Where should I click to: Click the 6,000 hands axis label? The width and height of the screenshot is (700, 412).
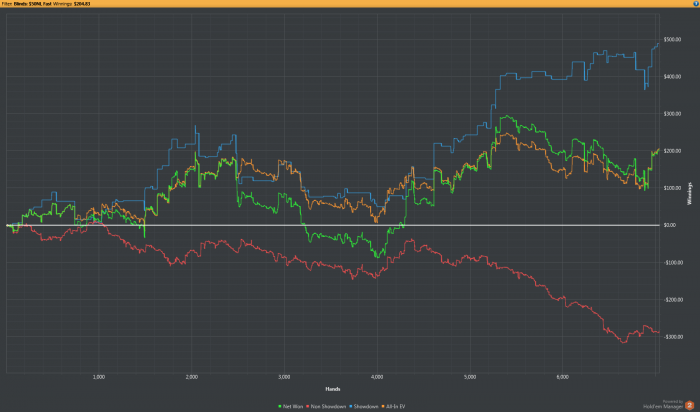(x=563, y=377)
